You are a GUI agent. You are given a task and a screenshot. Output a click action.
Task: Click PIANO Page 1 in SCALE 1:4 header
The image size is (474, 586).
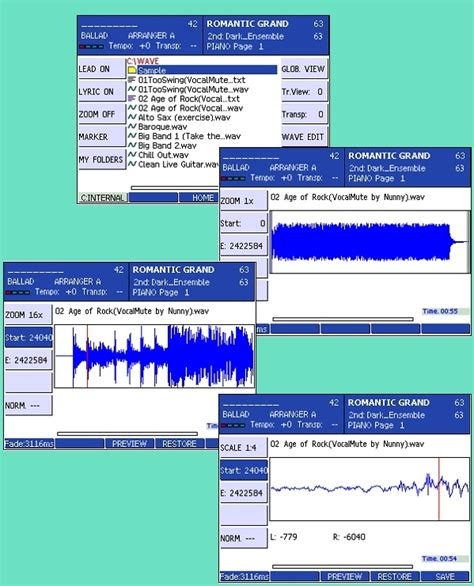pyautogui.click(x=376, y=425)
